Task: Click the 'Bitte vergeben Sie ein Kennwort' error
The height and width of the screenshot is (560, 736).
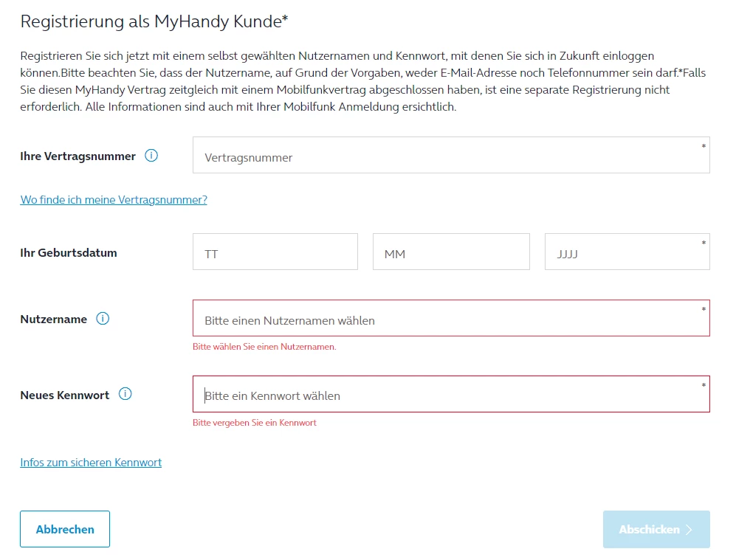Action: 255,423
